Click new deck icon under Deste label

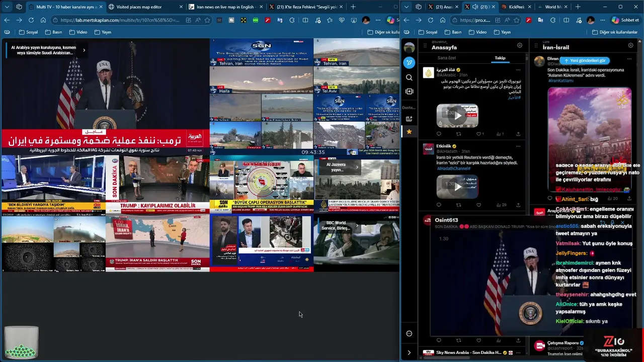point(409,119)
